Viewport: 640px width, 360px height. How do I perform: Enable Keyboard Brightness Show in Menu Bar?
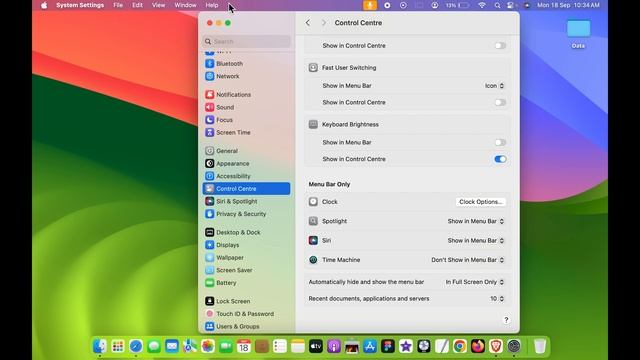point(500,142)
